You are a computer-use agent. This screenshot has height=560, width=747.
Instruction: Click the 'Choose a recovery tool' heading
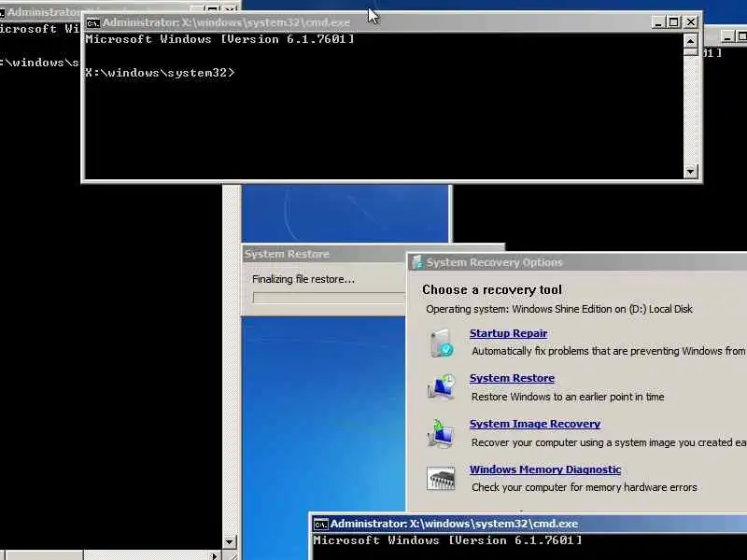click(492, 289)
